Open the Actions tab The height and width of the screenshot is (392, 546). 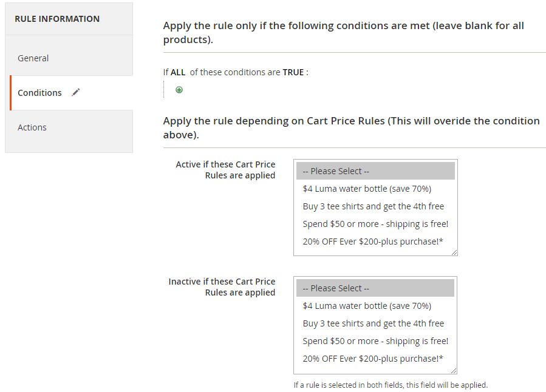pyautogui.click(x=32, y=127)
